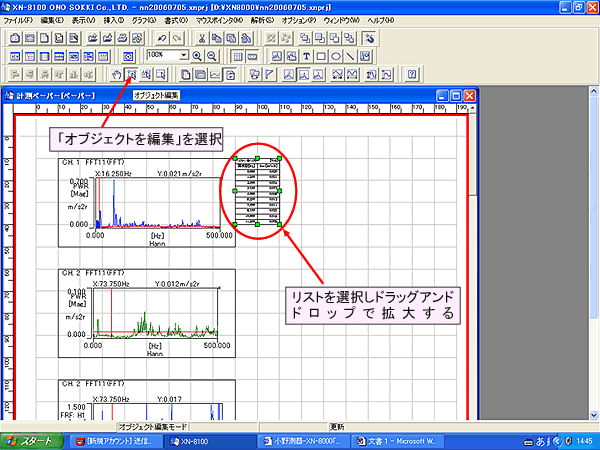Click the 14:45 taskbar clock
This screenshot has height=450, width=600.
(585, 442)
